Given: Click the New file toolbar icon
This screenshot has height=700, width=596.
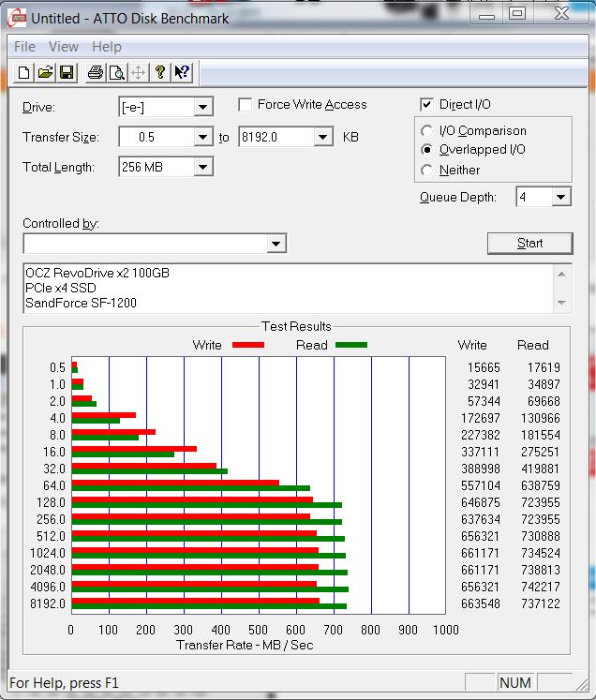Looking at the screenshot, I should pyautogui.click(x=23, y=73).
